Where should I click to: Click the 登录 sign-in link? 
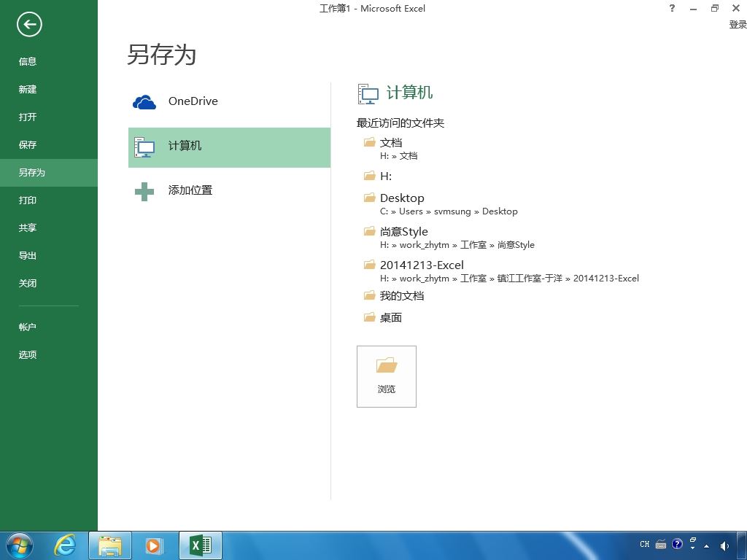(738, 24)
